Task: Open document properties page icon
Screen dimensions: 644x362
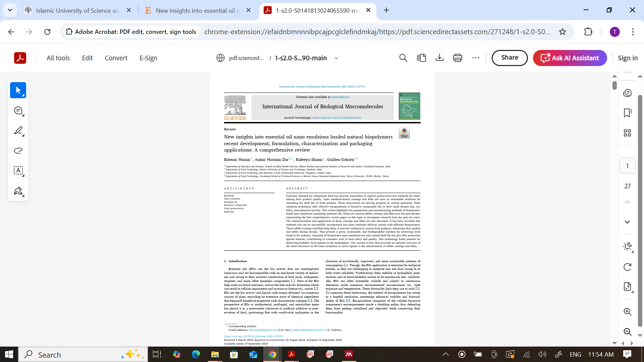Action: pyautogui.click(x=627, y=287)
